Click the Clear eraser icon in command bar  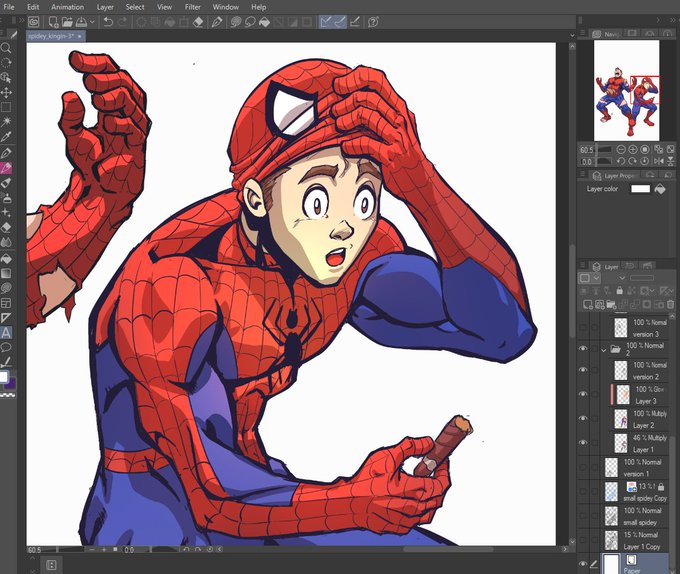pos(198,22)
